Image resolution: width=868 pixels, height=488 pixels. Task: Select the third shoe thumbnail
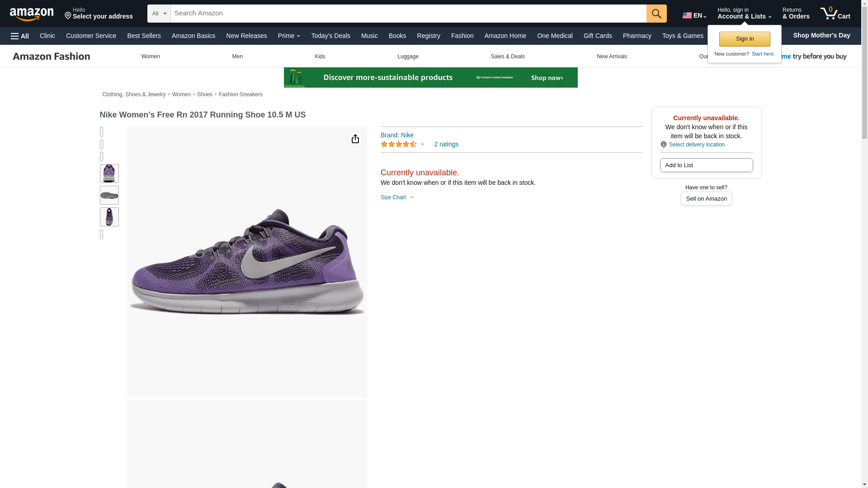click(109, 217)
